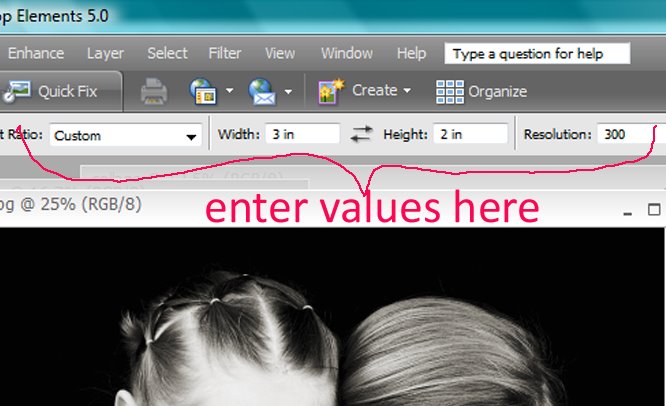Expand the email icon dropdown arrow
The height and width of the screenshot is (406, 666).
288,91
